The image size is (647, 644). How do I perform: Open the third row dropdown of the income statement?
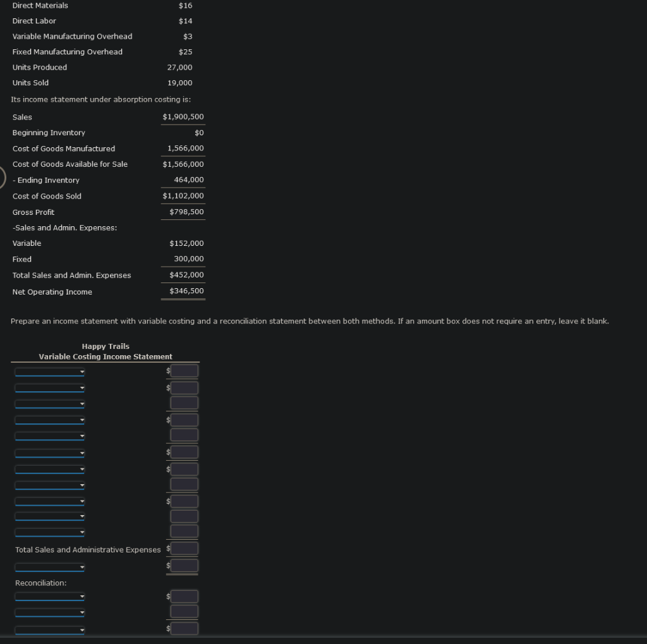click(49, 404)
